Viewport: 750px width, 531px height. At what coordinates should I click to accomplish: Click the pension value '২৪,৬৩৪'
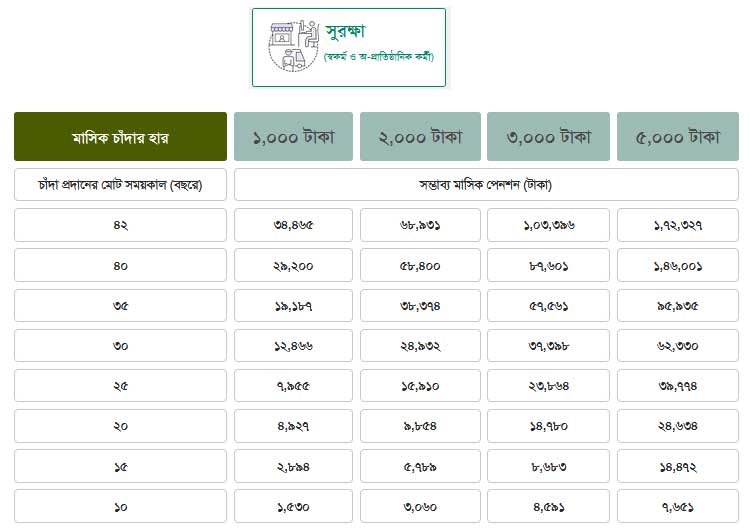(x=678, y=426)
